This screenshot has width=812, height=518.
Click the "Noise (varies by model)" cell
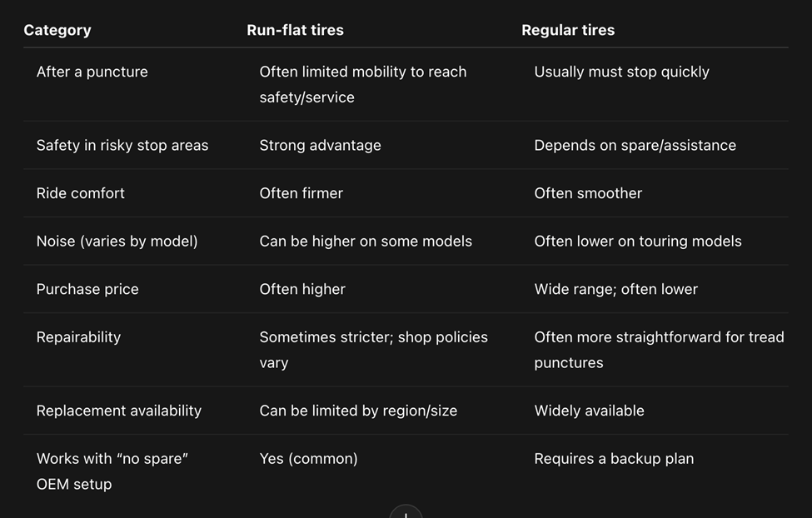click(x=117, y=242)
